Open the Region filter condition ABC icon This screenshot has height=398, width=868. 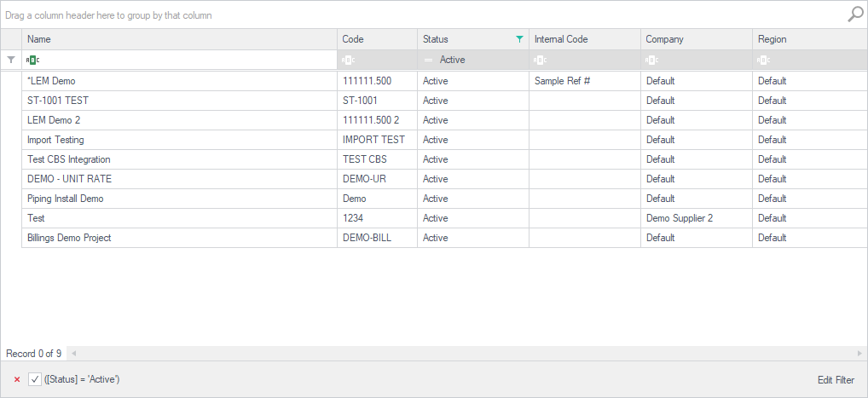764,60
